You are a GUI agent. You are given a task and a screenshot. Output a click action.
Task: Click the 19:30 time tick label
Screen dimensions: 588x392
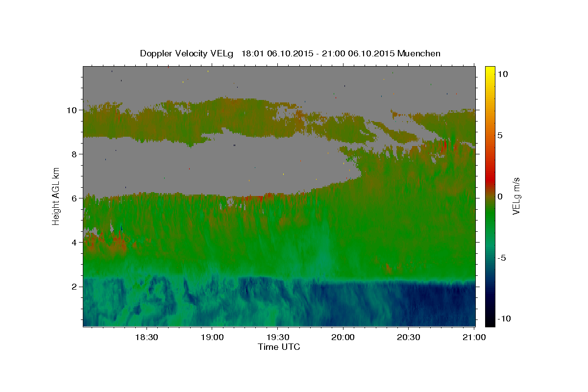click(277, 338)
